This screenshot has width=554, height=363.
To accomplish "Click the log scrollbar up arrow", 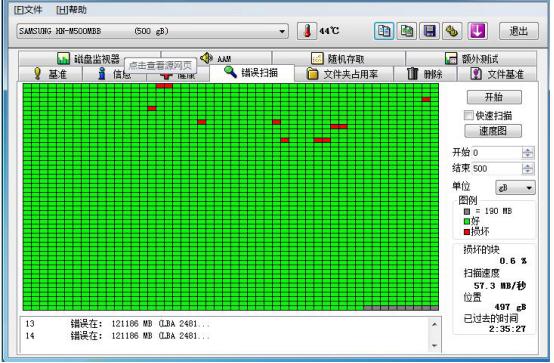I will (x=435, y=324).
